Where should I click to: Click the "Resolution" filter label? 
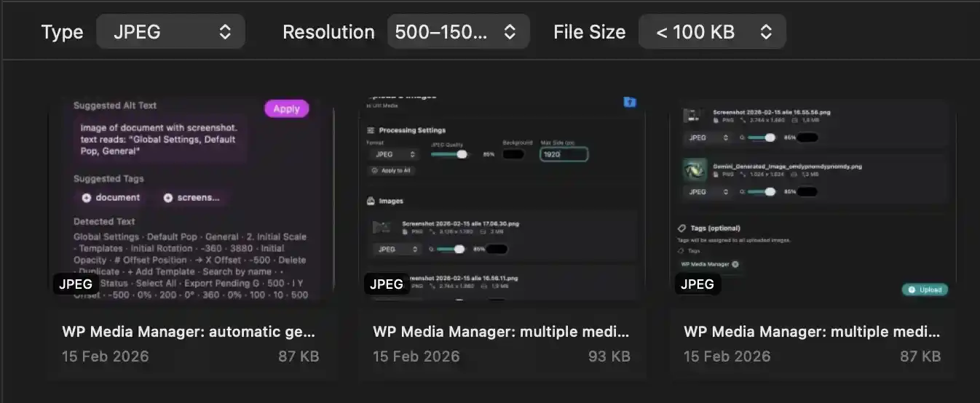pyautogui.click(x=328, y=33)
